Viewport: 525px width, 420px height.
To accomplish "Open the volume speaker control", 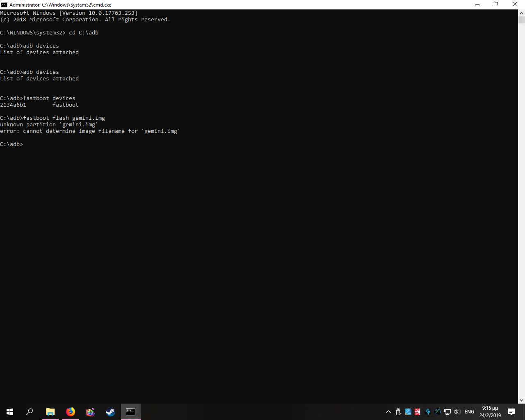I will pos(457,412).
